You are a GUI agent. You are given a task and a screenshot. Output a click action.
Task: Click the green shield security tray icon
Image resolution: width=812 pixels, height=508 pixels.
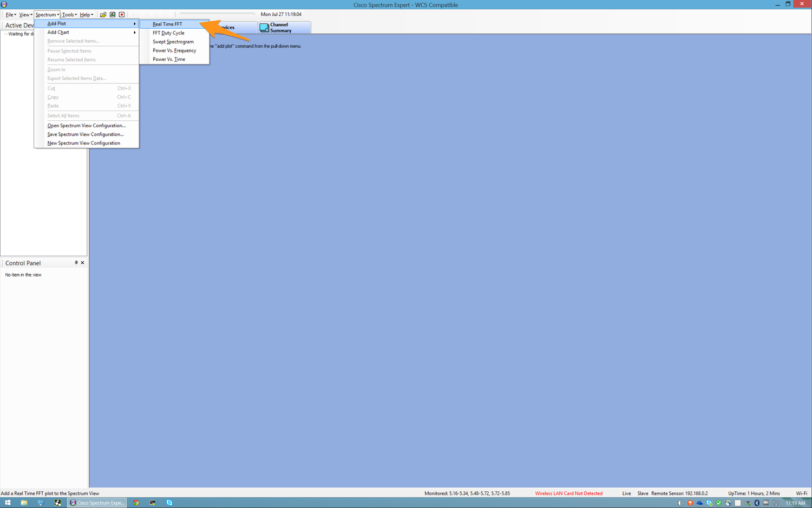point(718,503)
